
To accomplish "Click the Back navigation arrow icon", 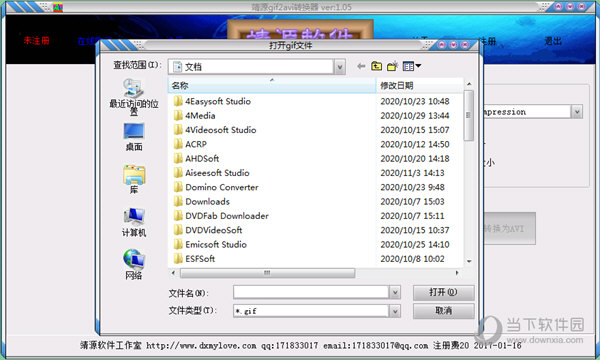I will [x=361, y=66].
